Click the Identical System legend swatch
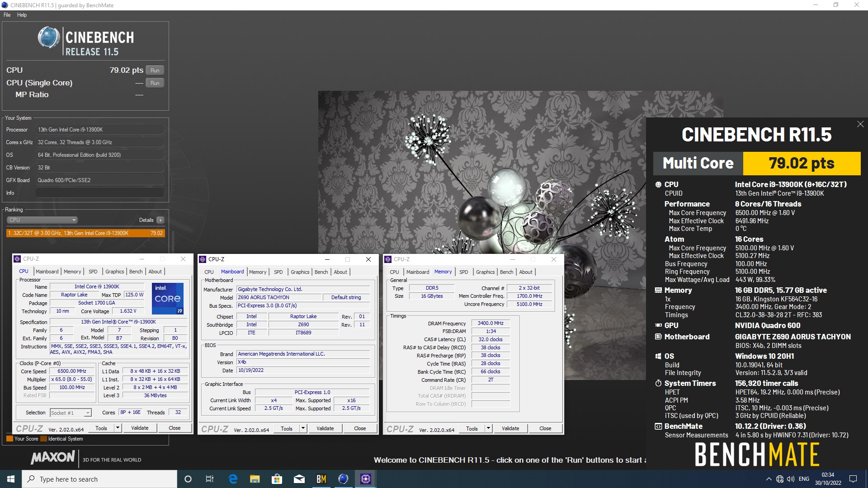Viewport: 868px width, 488px height. (43, 438)
